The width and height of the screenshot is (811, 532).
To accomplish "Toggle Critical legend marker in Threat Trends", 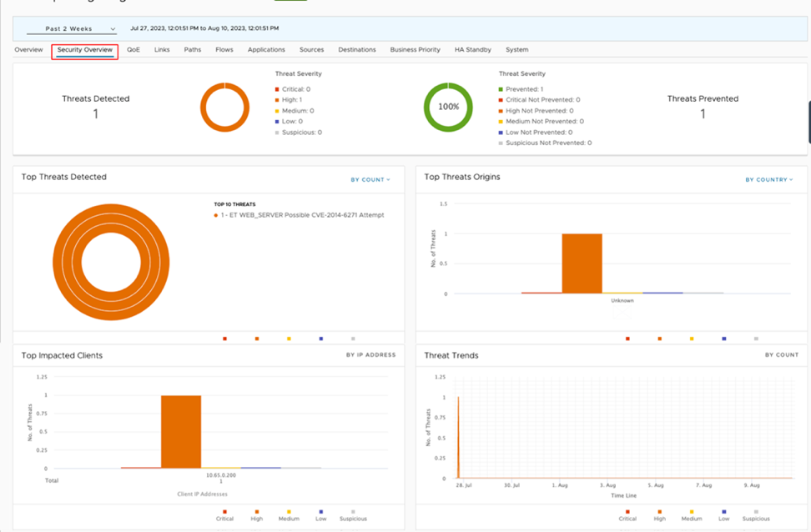I will 627,511.
